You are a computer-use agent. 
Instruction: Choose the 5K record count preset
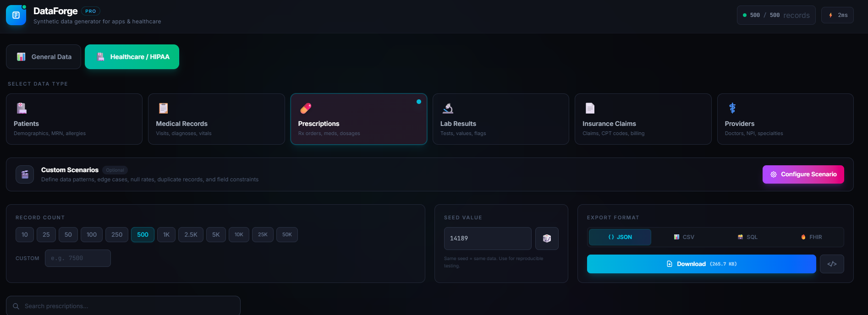point(216,235)
